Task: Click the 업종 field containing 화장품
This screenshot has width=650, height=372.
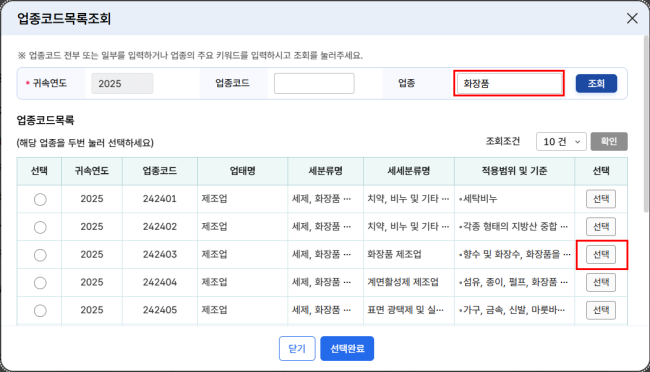Action: 509,83
